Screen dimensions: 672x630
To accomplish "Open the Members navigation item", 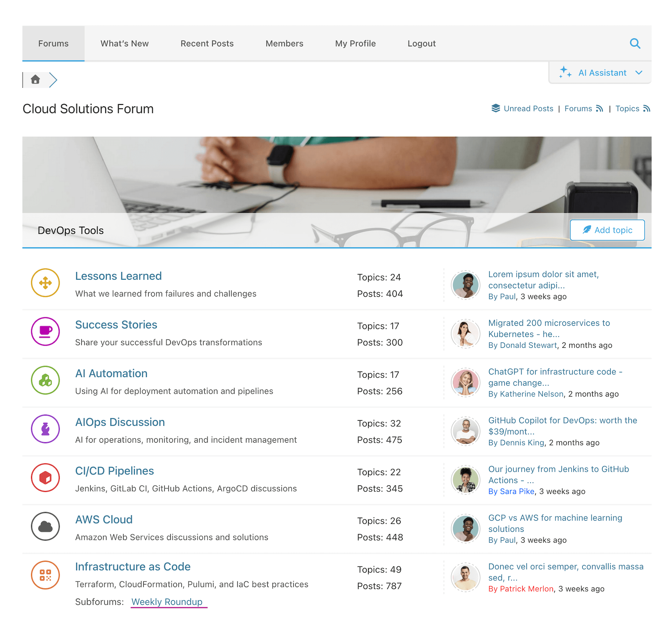I will tap(284, 43).
